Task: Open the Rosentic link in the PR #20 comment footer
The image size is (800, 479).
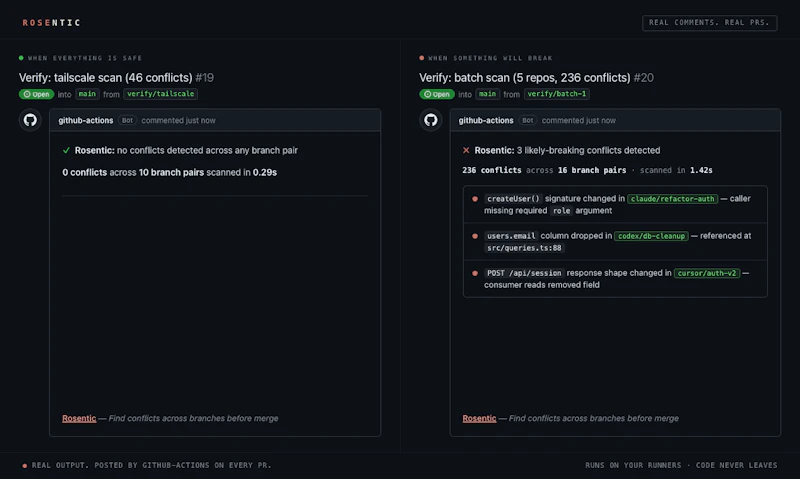Action: (479, 418)
